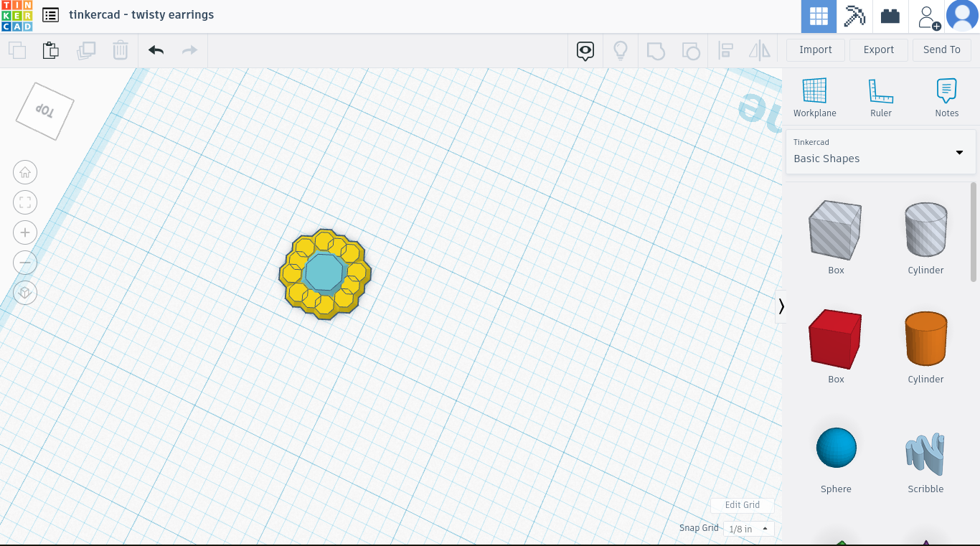Viewport: 980px width, 546px height.
Task: Select the Workplane tool
Action: pos(814,97)
